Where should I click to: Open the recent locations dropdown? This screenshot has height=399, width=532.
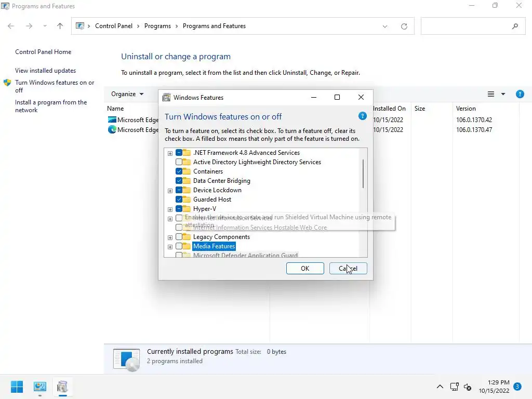tap(45, 26)
